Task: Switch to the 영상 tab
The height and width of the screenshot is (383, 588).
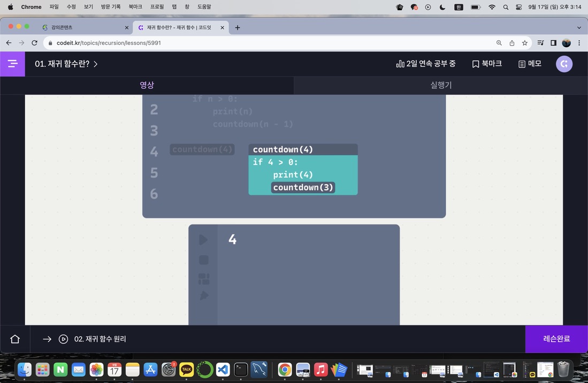Action: pyautogui.click(x=147, y=85)
